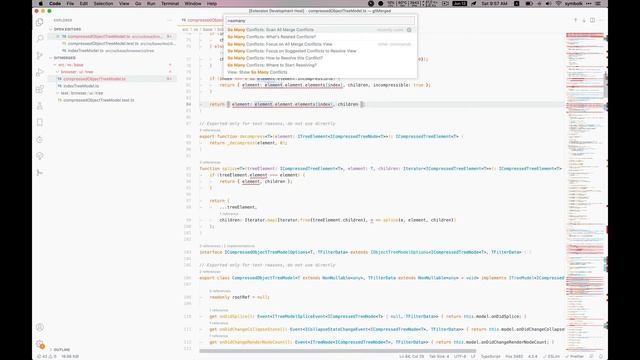Click the TypeScript language mode status item

491,356
